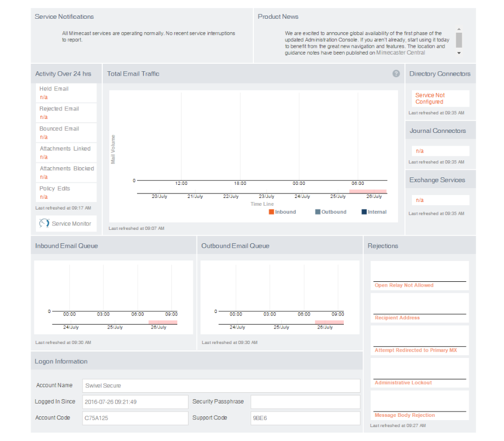Image resolution: width=504 pixels, height=441 pixels.
Task: Click the Security Passphrase field
Action: (305, 402)
